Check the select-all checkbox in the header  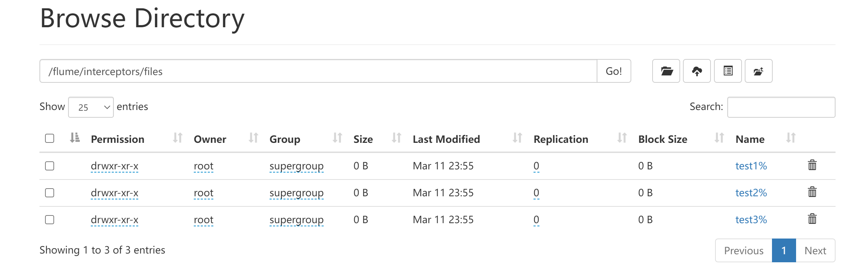[50, 138]
